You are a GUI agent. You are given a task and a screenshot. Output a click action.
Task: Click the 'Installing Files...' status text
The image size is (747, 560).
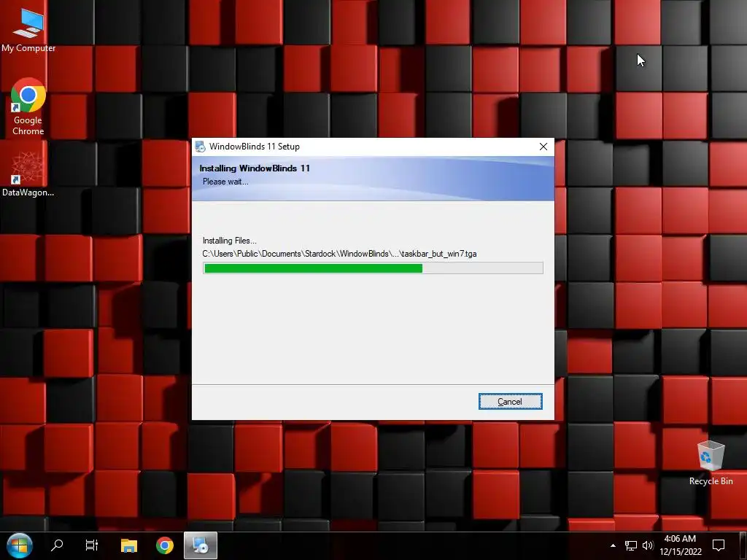[230, 241]
